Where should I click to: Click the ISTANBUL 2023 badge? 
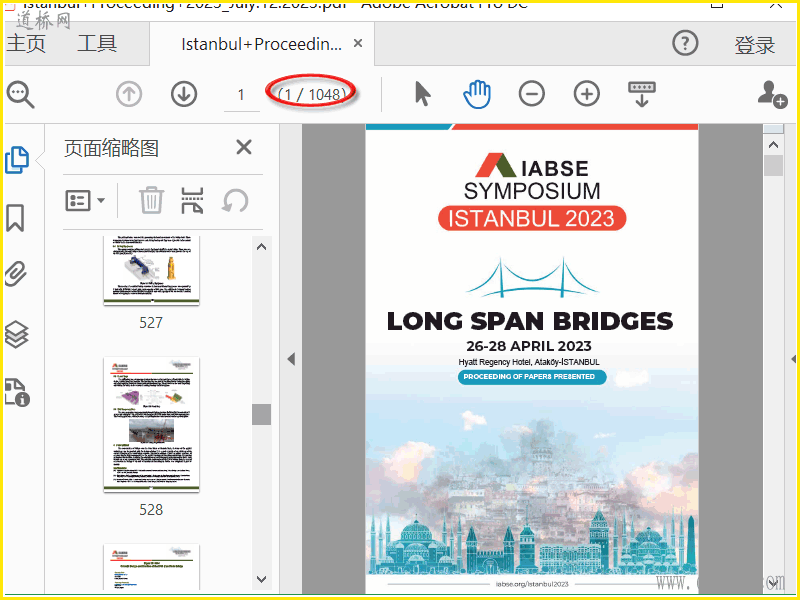click(532, 218)
